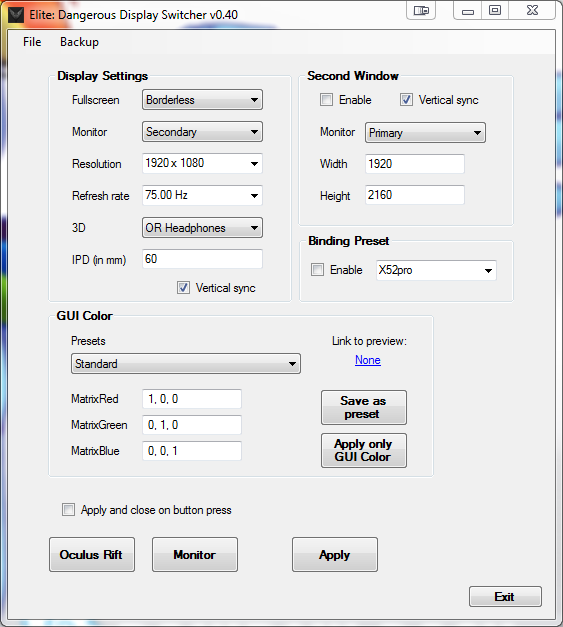Viewport: 563px width, 627px height.
Task: Click the None preview link
Action: [x=368, y=360]
